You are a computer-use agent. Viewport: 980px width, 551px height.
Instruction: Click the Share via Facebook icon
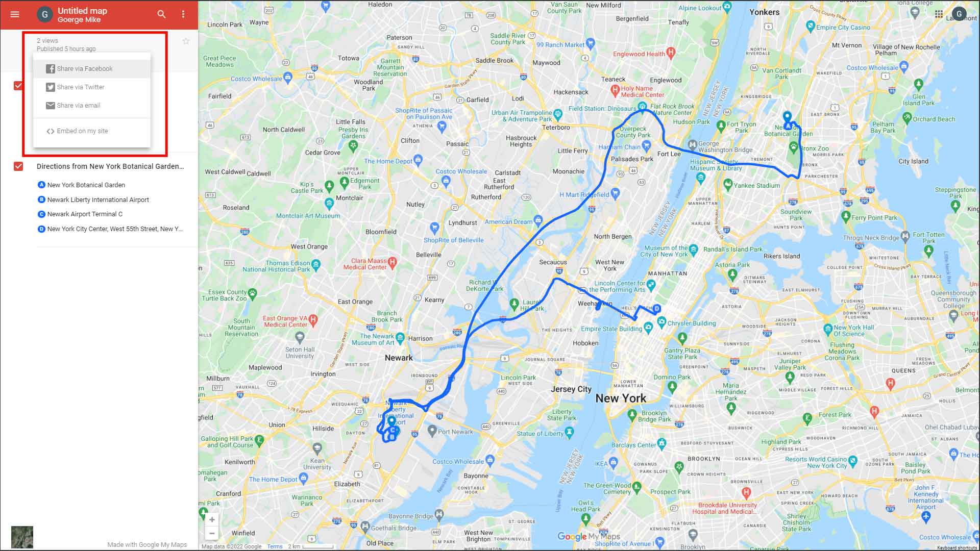[50, 69]
